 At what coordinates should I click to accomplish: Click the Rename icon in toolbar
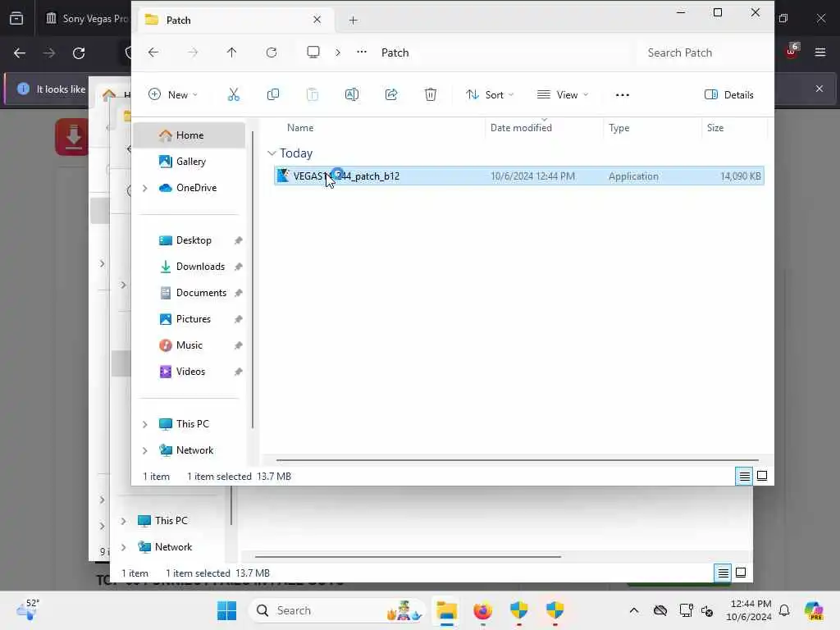pyautogui.click(x=351, y=95)
